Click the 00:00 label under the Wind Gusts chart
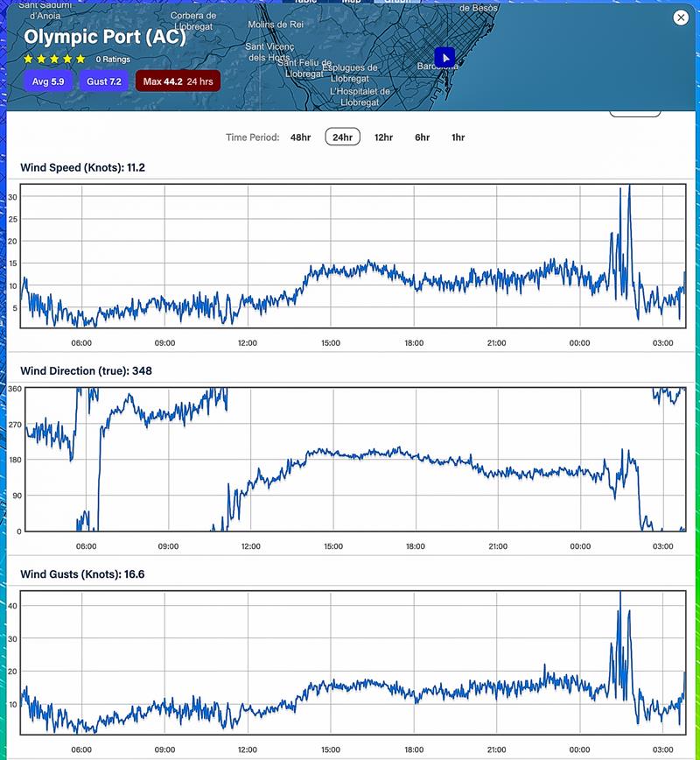The width and height of the screenshot is (700, 760). click(x=579, y=749)
